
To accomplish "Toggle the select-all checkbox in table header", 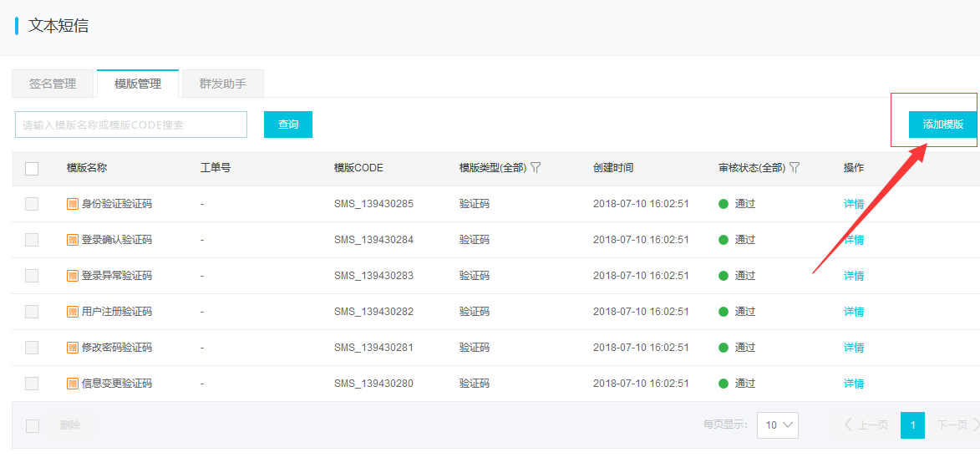I will [x=32, y=169].
